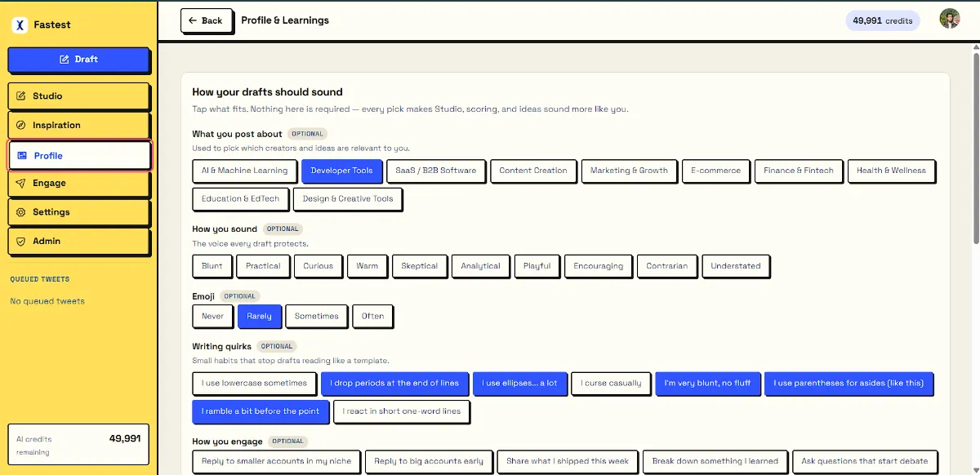This screenshot has width=980, height=475.
Task: Click the Studio folder icon in sidebar
Action: (21, 96)
